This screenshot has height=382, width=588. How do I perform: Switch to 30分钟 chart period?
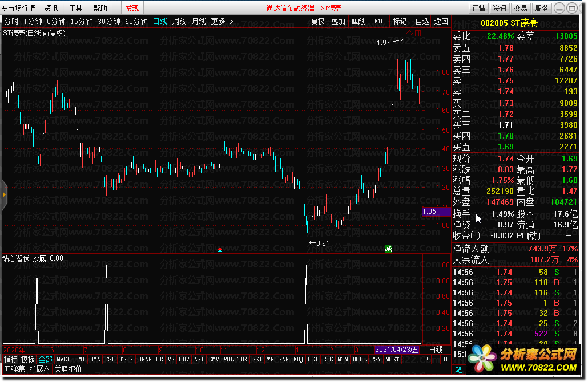tap(109, 21)
